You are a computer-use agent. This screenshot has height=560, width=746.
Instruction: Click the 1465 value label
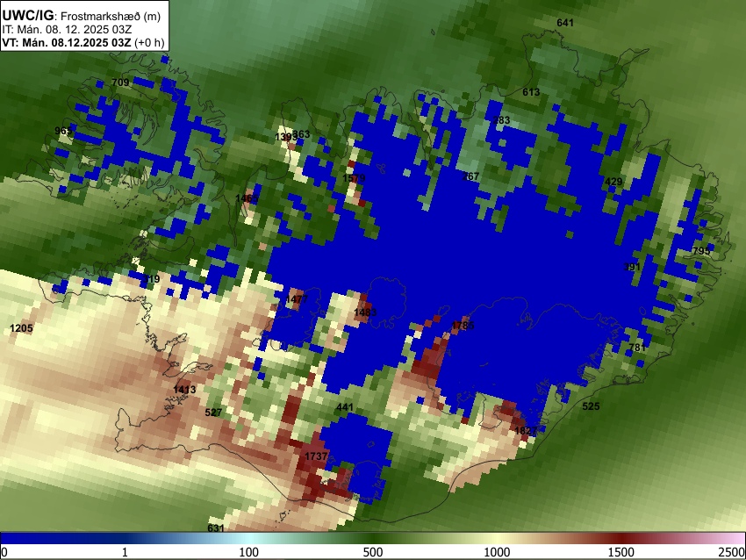click(247, 198)
